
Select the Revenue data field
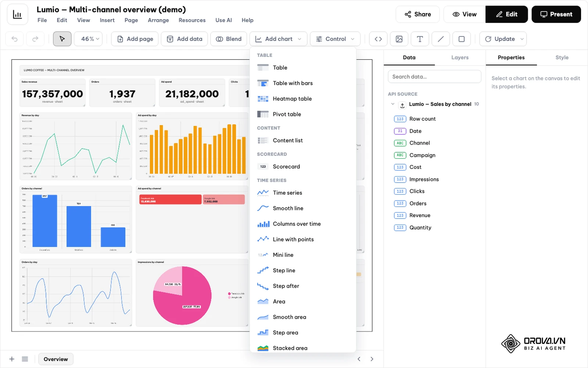(x=420, y=215)
